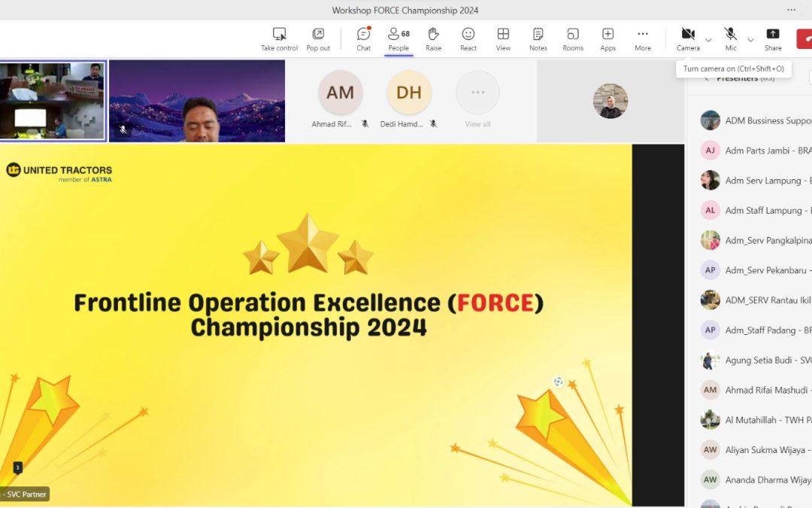
Task: Click the focus pointer icon on the slide
Action: 558,382
